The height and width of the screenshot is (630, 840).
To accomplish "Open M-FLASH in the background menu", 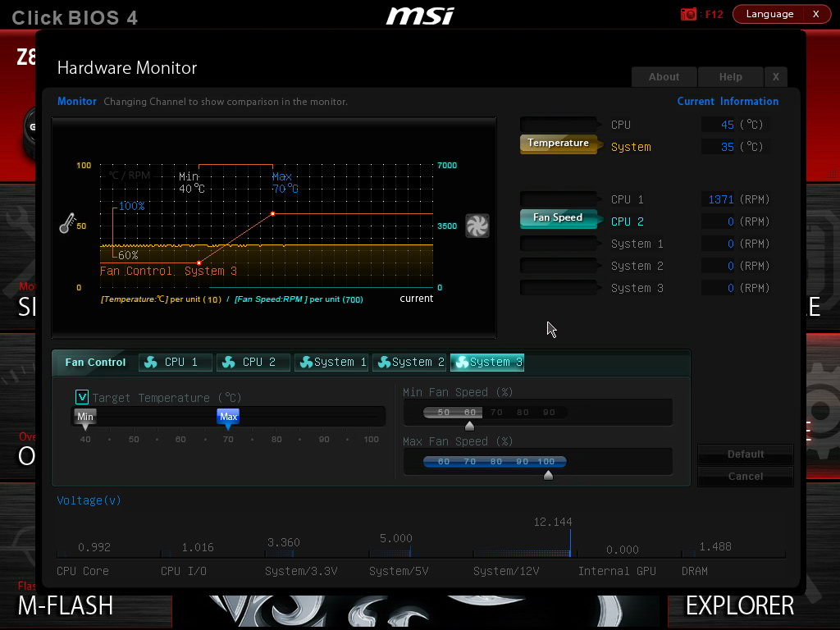I will [x=66, y=606].
